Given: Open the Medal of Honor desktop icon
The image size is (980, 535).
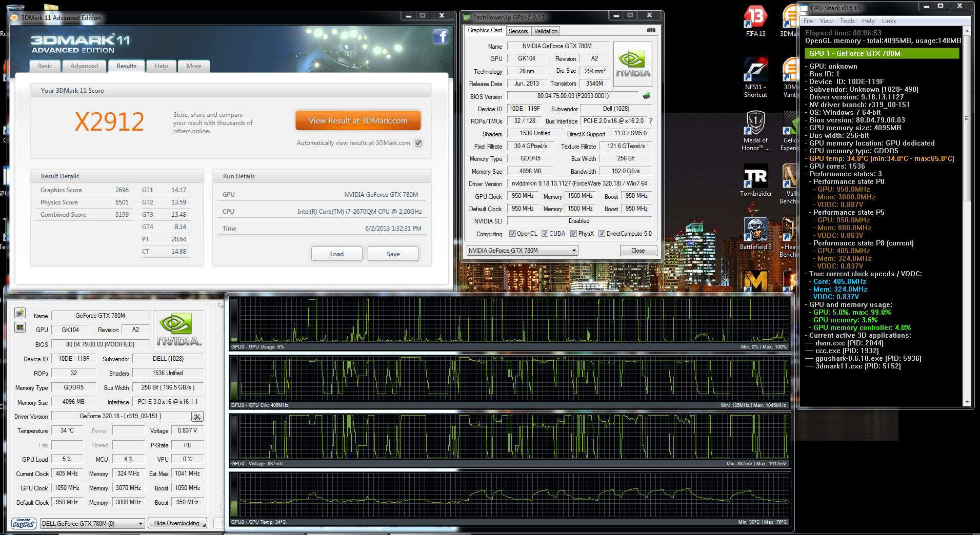Looking at the screenshot, I should pyautogui.click(x=755, y=131).
